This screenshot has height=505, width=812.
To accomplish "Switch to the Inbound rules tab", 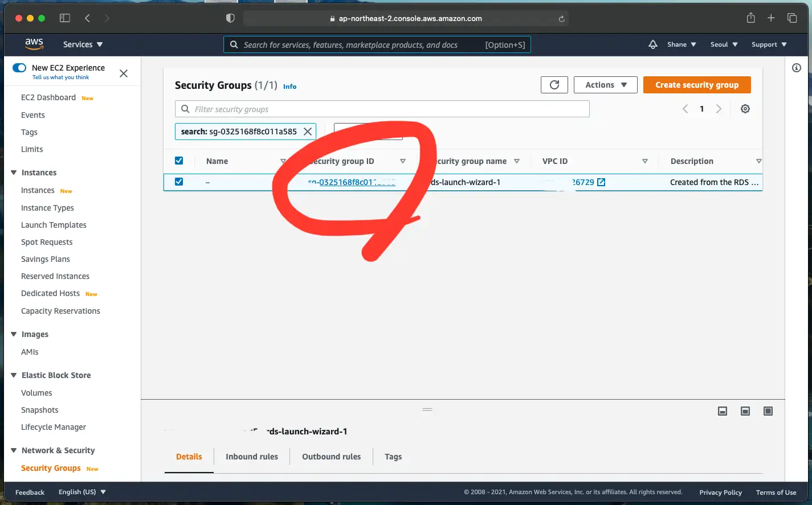I will tap(252, 457).
